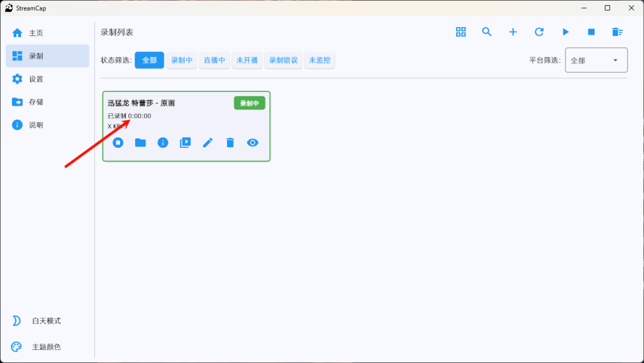Toggle monitoring with the eye icon on card
Image resolution: width=644 pixels, height=363 pixels.
[x=252, y=143]
